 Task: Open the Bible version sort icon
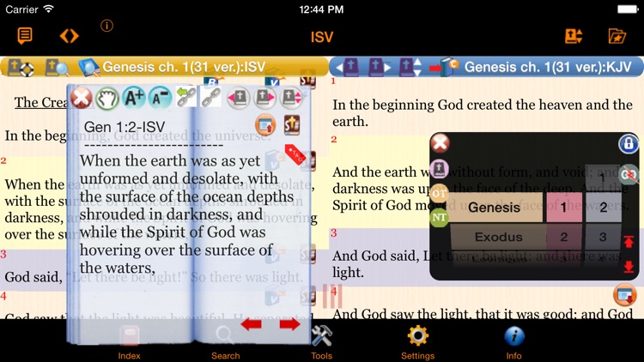click(574, 36)
